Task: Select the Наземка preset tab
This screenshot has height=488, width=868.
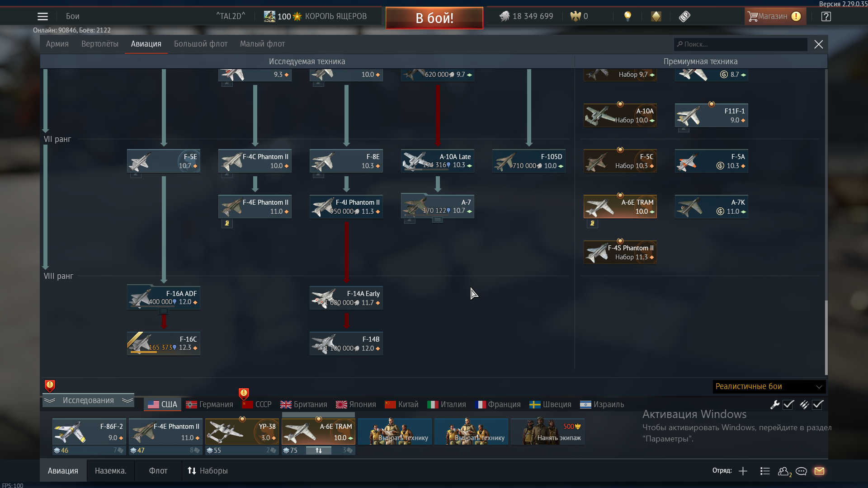Action: click(111, 471)
